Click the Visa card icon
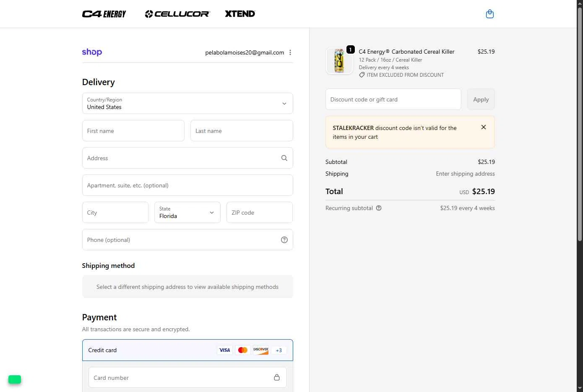This screenshot has height=392, width=583. [225, 350]
